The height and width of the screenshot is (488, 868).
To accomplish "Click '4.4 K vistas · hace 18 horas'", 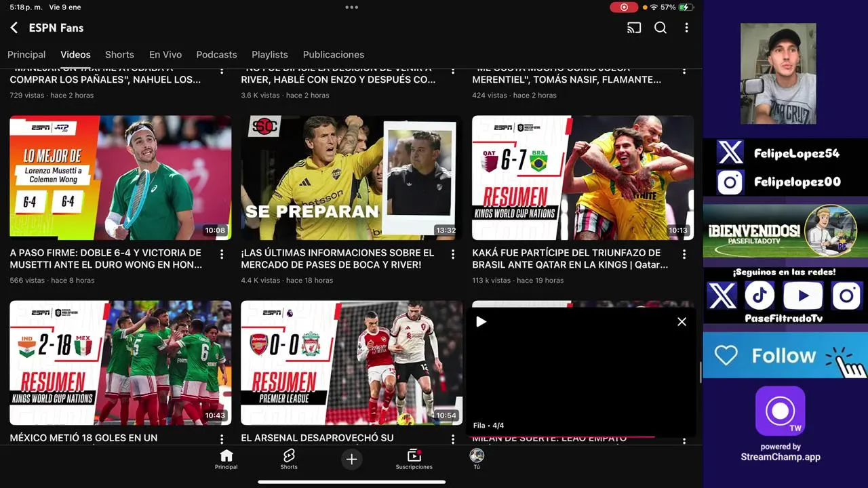I will [x=287, y=280].
